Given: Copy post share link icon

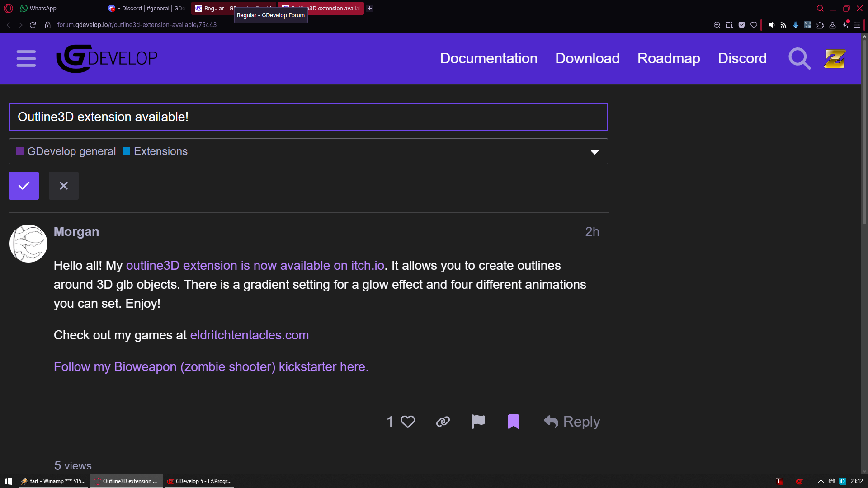Looking at the screenshot, I should [x=443, y=422].
